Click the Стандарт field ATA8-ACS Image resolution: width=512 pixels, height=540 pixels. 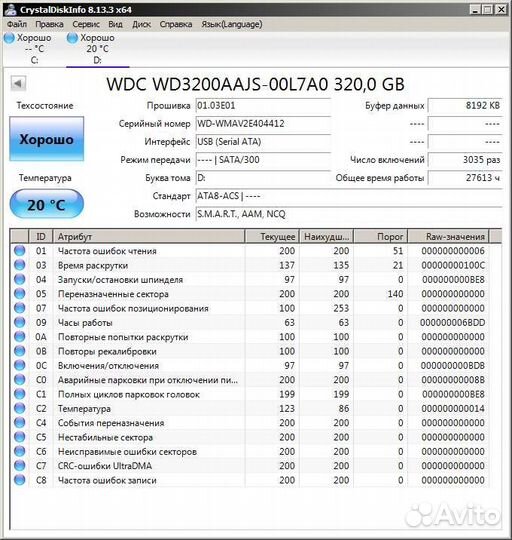(x=349, y=196)
